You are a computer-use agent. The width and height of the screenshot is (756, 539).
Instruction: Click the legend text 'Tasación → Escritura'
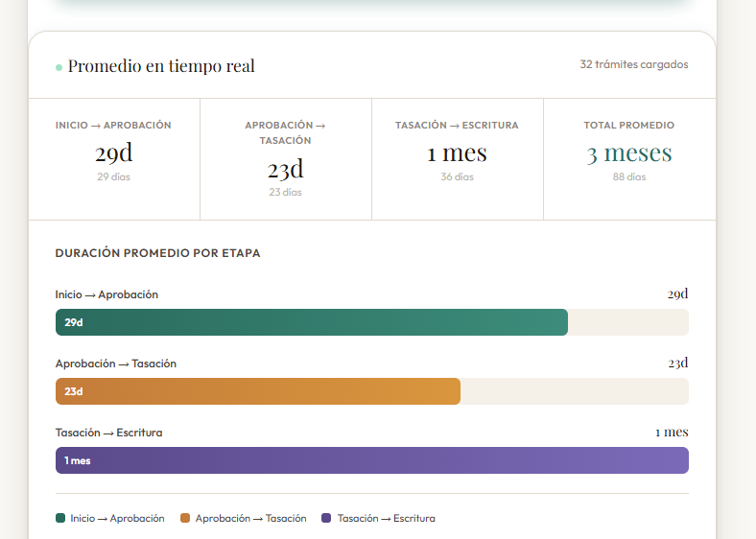coord(387,518)
